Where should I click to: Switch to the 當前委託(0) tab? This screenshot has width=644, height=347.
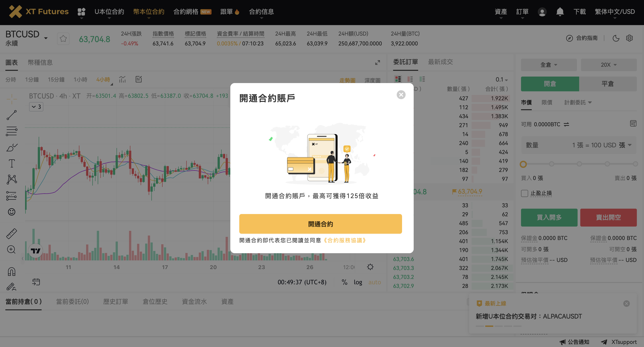coord(72,301)
